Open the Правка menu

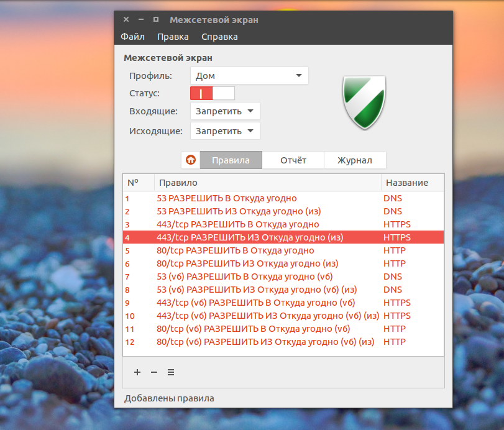[x=173, y=37]
